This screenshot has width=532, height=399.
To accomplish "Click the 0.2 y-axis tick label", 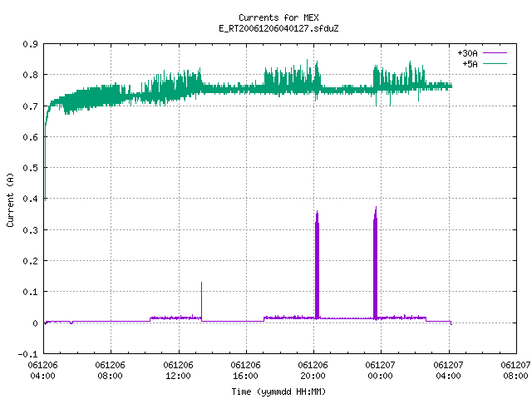I will (30, 261).
